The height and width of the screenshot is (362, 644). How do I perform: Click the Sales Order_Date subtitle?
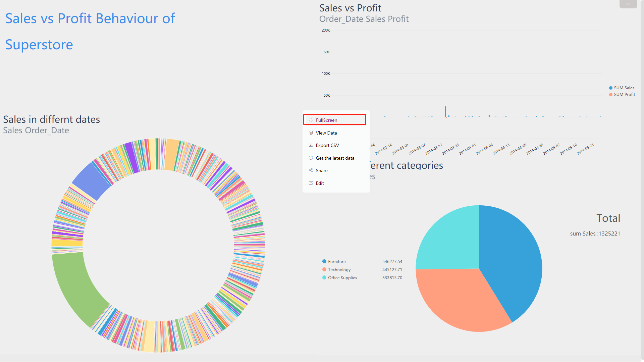tap(36, 130)
